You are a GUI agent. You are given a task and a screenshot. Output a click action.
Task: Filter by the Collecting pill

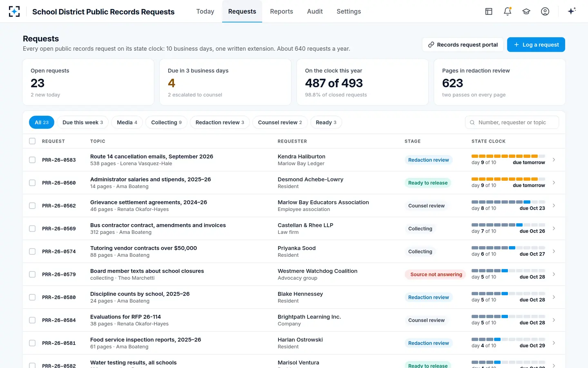coord(166,122)
